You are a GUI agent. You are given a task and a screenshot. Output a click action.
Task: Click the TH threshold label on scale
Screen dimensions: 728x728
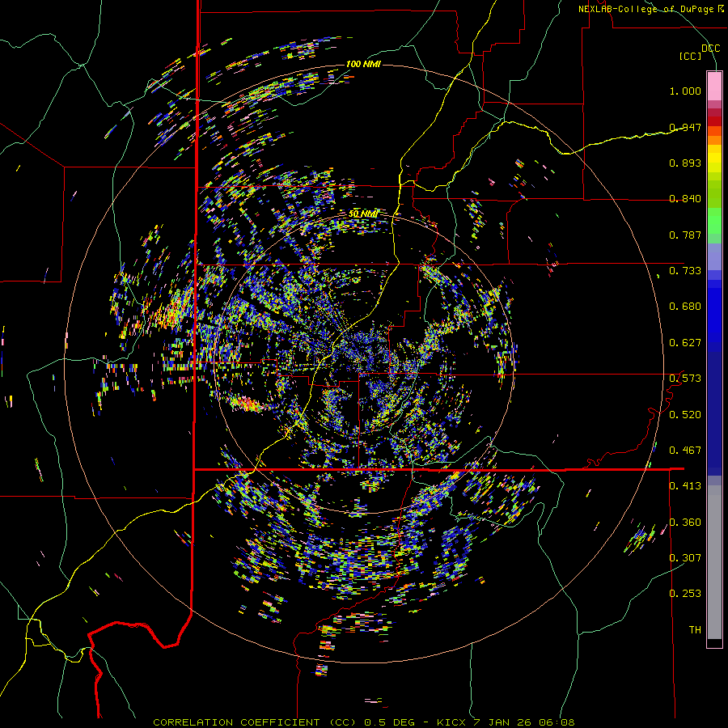pos(695,630)
